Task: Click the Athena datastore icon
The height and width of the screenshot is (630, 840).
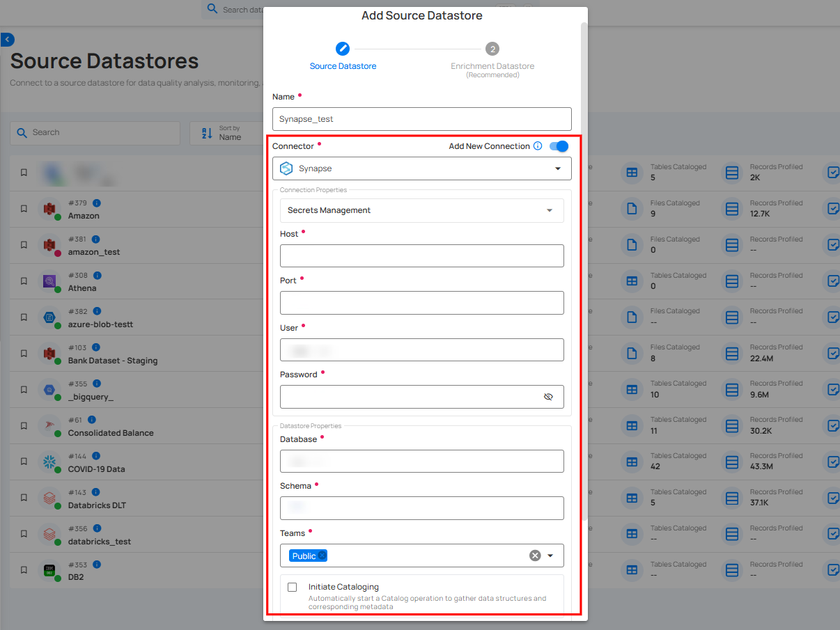Action: [x=49, y=281]
